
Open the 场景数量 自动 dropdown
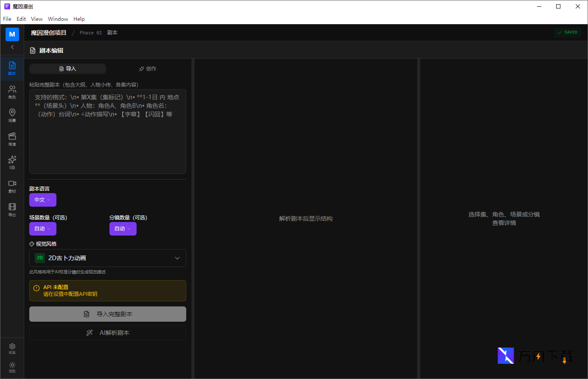[42, 229]
